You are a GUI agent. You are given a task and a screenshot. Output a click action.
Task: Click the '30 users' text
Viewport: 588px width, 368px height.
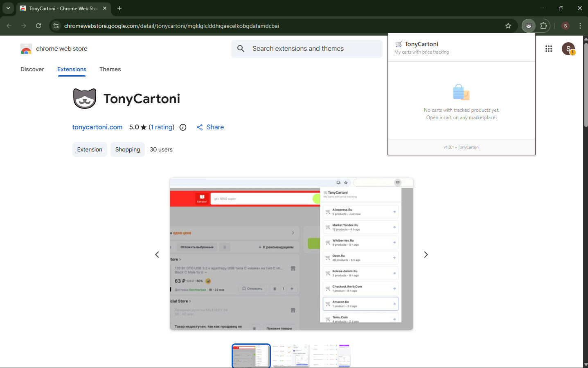pos(161,149)
